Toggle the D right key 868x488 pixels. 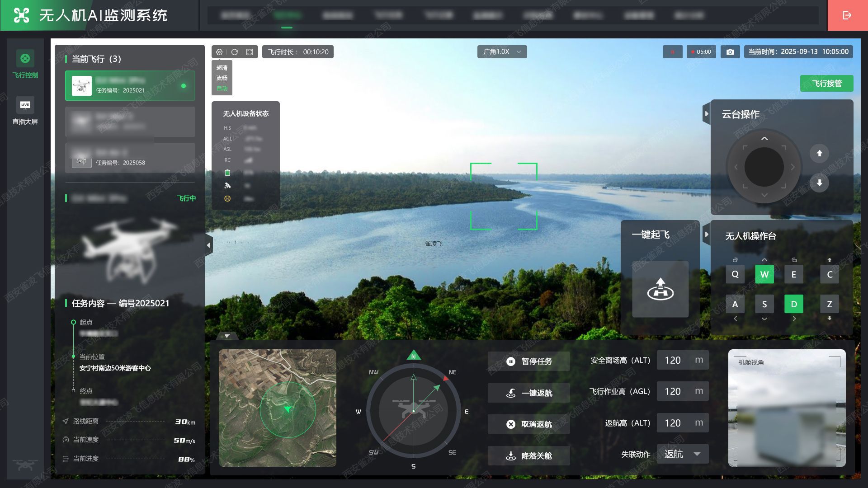click(x=793, y=304)
